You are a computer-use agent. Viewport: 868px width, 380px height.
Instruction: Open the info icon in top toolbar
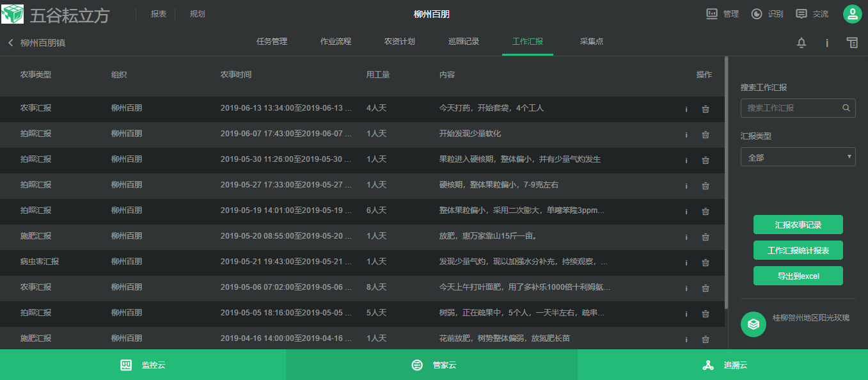pos(826,43)
